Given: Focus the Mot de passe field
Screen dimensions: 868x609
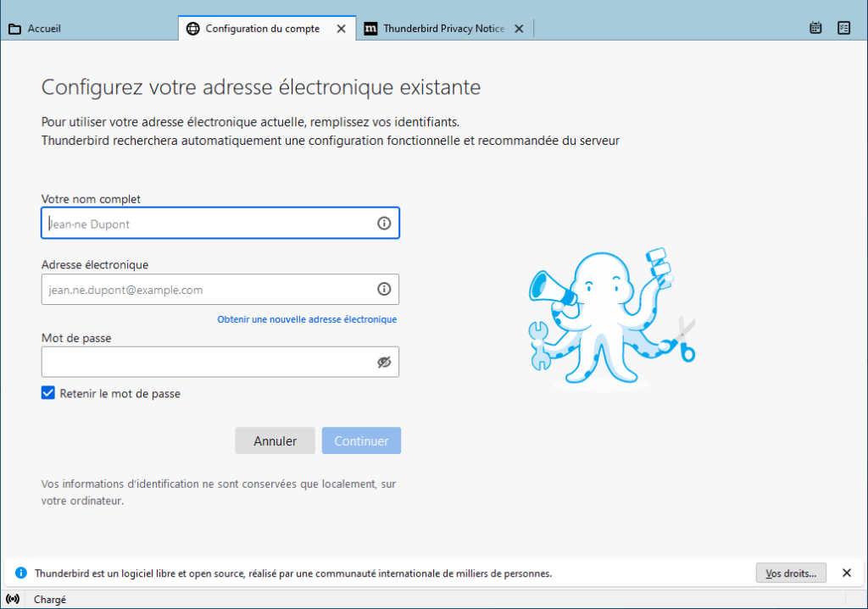Looking at the screenshot, I should pos(220,362).
